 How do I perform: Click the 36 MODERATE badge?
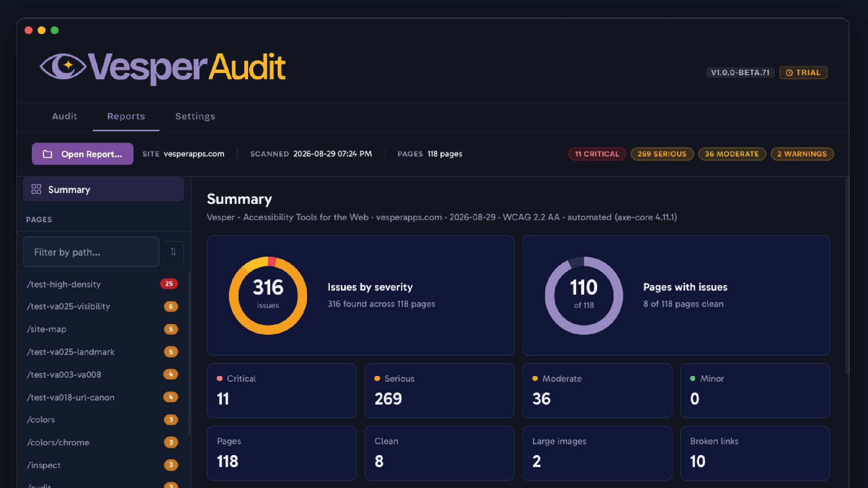coord(732,154)
